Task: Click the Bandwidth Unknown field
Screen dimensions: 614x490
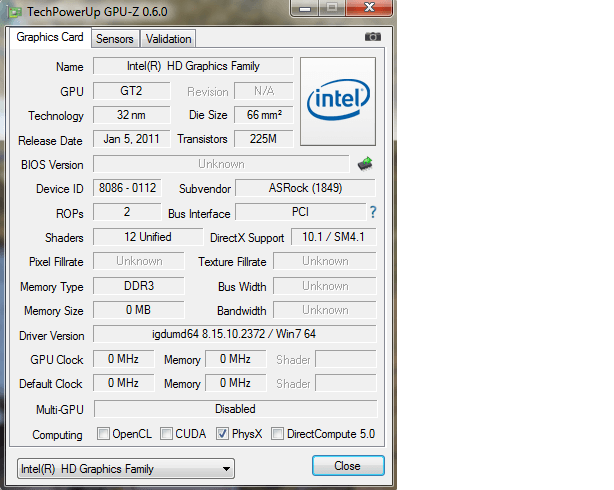Action: [325, 310]
